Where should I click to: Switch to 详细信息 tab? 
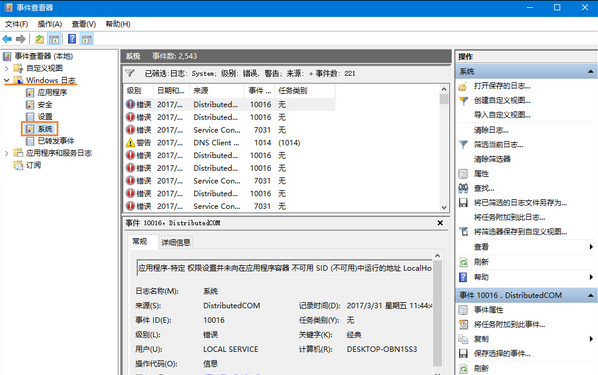pyautogui.click(x=175, y=242)
